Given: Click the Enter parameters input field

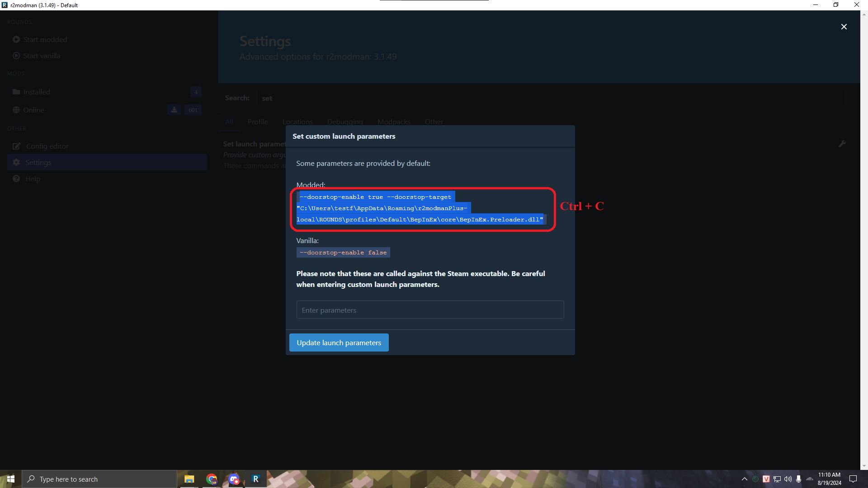Looking at the screenshot, I should tap(429, 310).
